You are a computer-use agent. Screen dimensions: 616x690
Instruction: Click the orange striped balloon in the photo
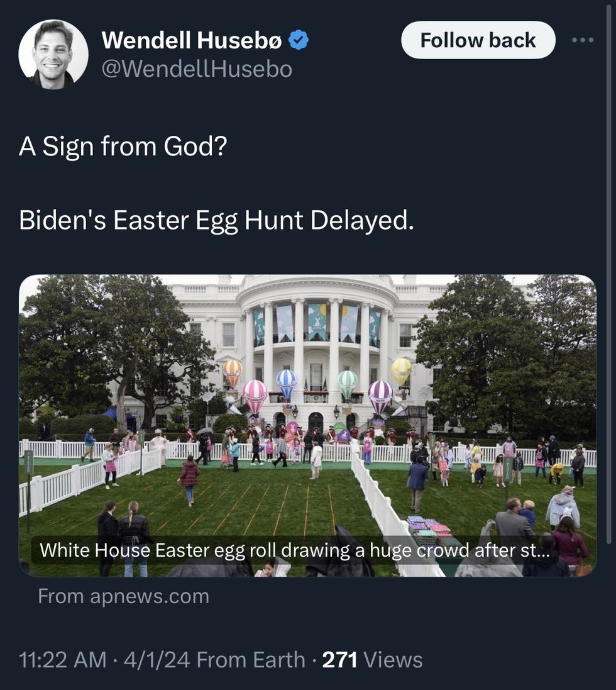tap(233, 371)
